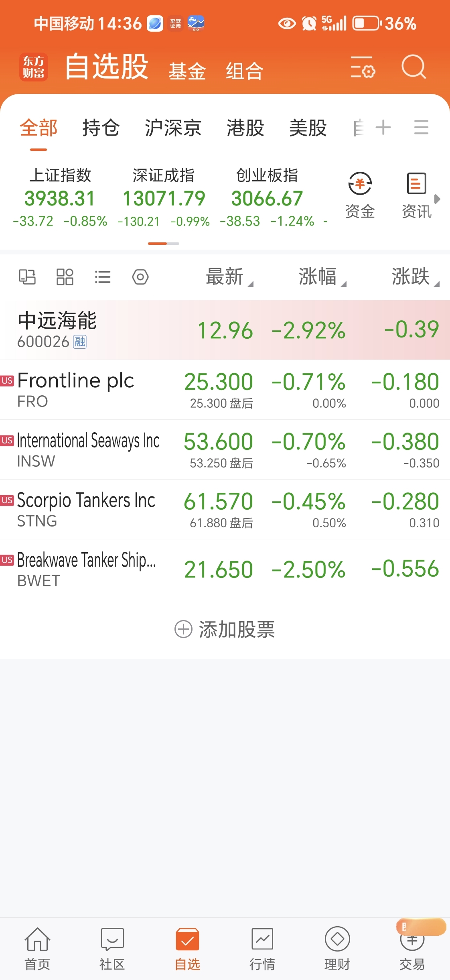The width and height of the screenshot is (450, 980).
Task: Tap index pager indicator below indices
Action: (164, 244)
